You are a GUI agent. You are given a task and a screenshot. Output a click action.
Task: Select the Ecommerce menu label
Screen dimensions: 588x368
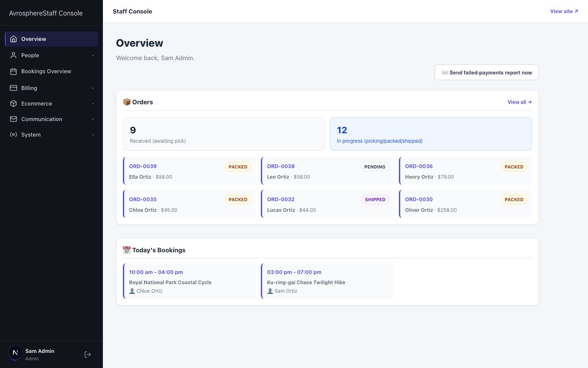tap(37, 103)
